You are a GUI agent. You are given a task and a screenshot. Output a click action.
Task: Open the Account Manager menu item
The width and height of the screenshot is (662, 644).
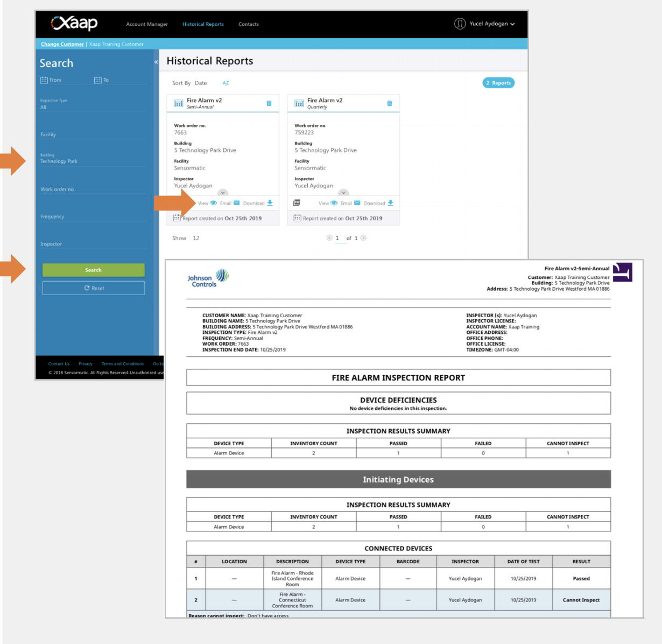[x=147, y=24]
